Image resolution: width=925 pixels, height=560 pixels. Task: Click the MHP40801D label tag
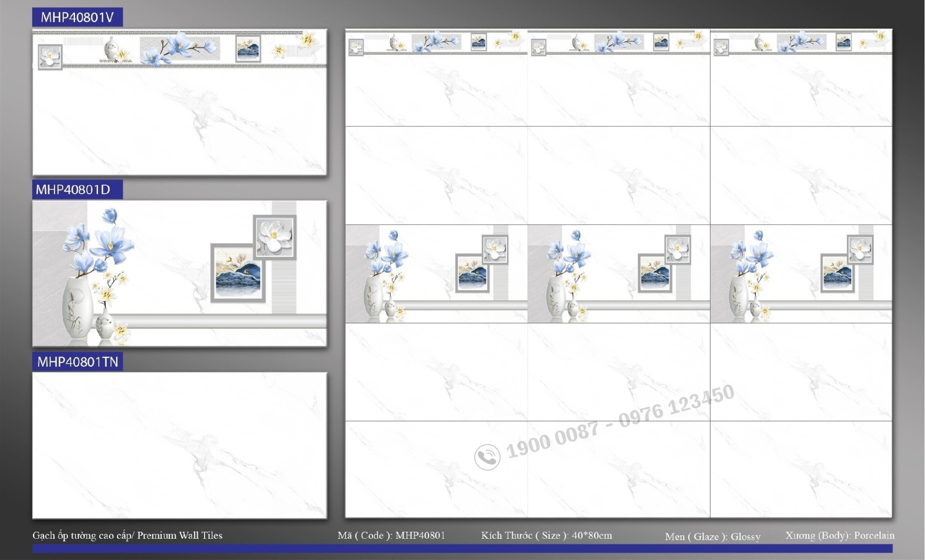(x=77, y=190)
